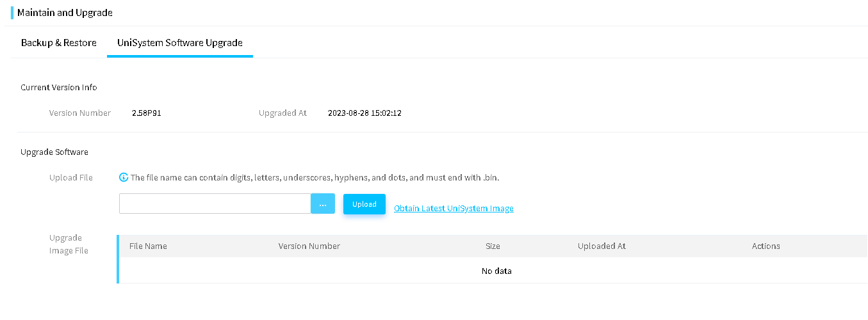Click the browse file ellipsis button
The height and width of the screenshot is (320, 868).
point(323,204)
